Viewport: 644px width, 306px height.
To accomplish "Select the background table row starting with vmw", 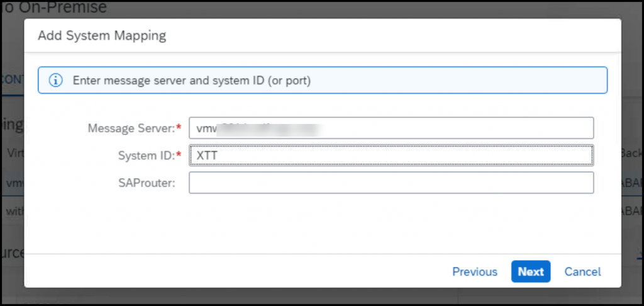I will [x=13, y=183].
